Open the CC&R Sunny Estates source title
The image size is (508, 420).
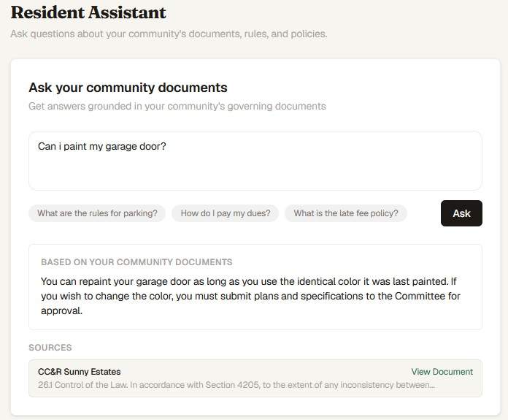tap(80, 372)
